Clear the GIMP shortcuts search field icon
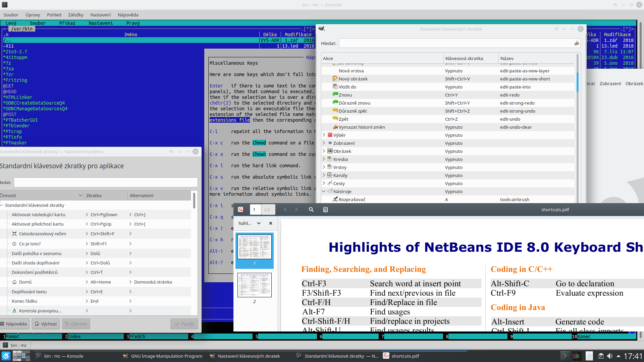Image resolution: width=644 pixels, height=362 pixels. point(577,43)
